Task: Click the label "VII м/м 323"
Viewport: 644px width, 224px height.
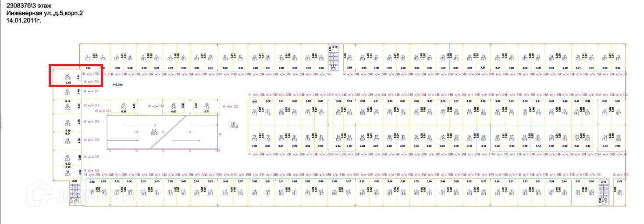Action: click(x=103, y=111)
